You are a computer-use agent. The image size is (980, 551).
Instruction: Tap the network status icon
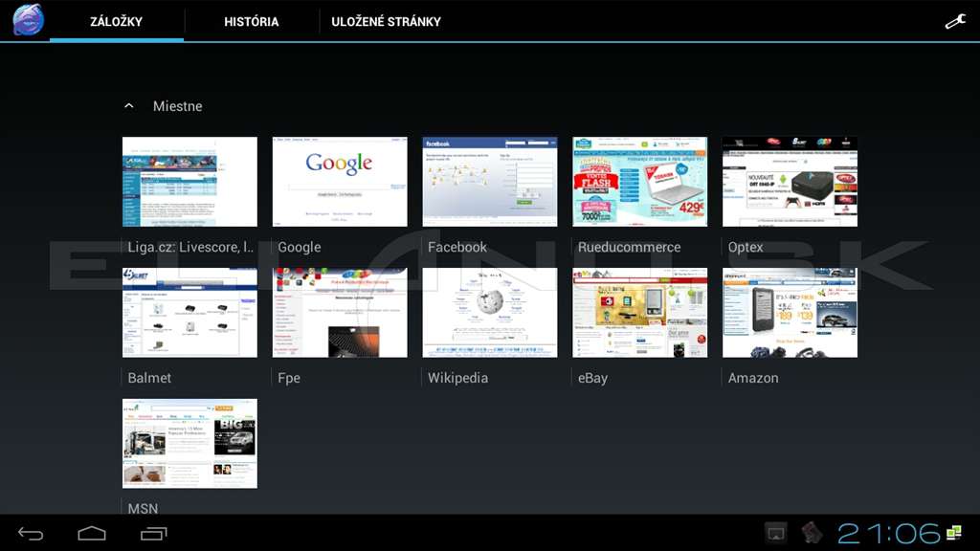point(954,532)
